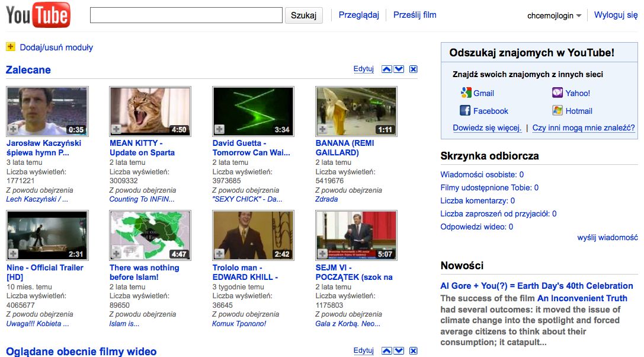Click the Yahoo! icon
This screenshot has width=644, height=357.
click(x=558, y=93)
